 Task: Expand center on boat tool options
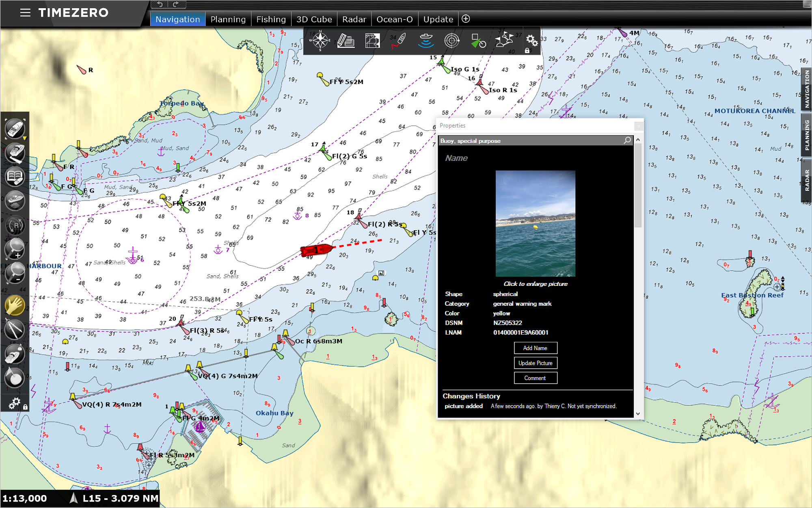click(x=25, y=138)
